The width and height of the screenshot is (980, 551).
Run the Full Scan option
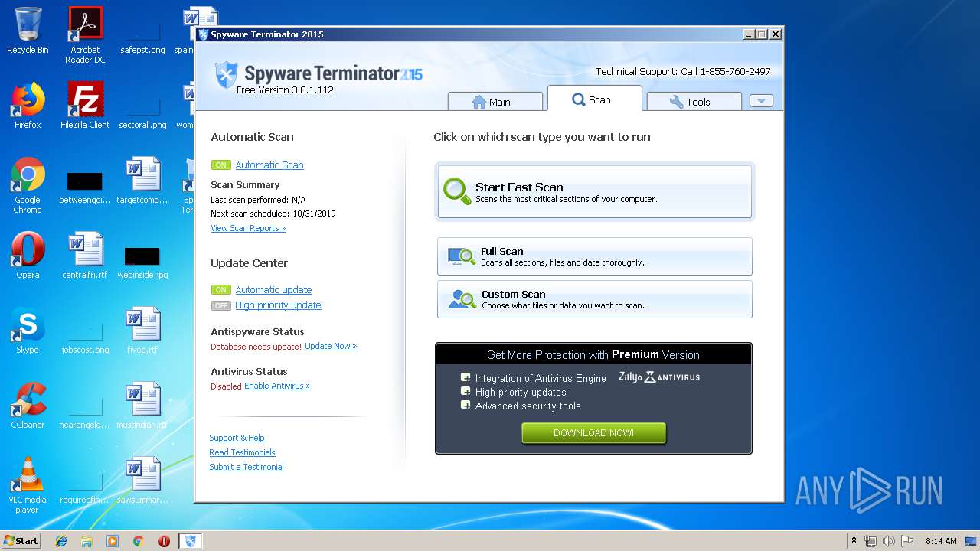(595, 256)
